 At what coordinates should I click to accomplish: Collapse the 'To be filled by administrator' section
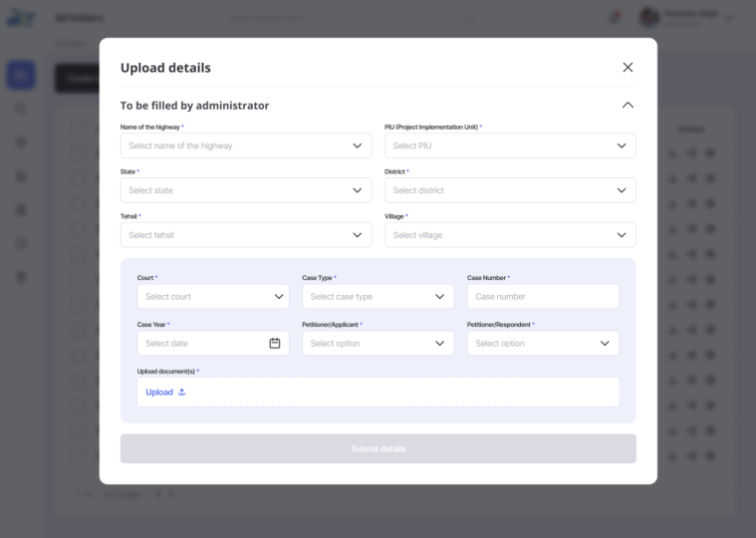click(x=628, y=105)
